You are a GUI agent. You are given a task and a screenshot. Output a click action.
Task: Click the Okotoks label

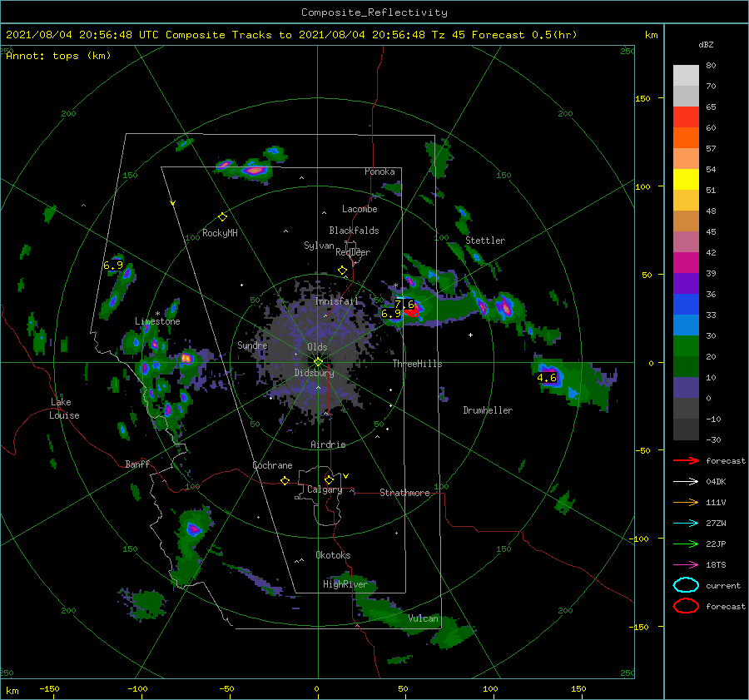(333, 555)
